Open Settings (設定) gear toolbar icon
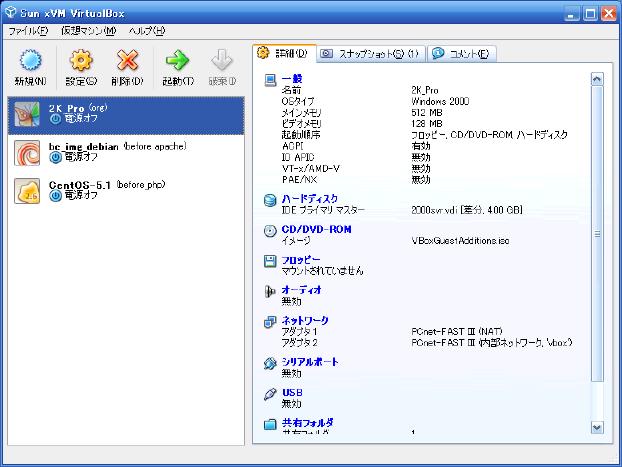The width and height of the screenshot is (622, 467). [81, 60]
